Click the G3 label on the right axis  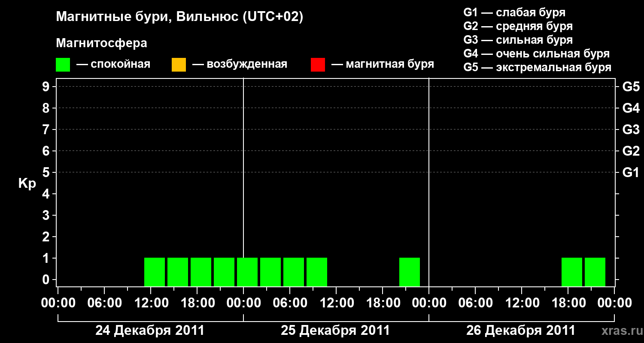pos(631,130)
